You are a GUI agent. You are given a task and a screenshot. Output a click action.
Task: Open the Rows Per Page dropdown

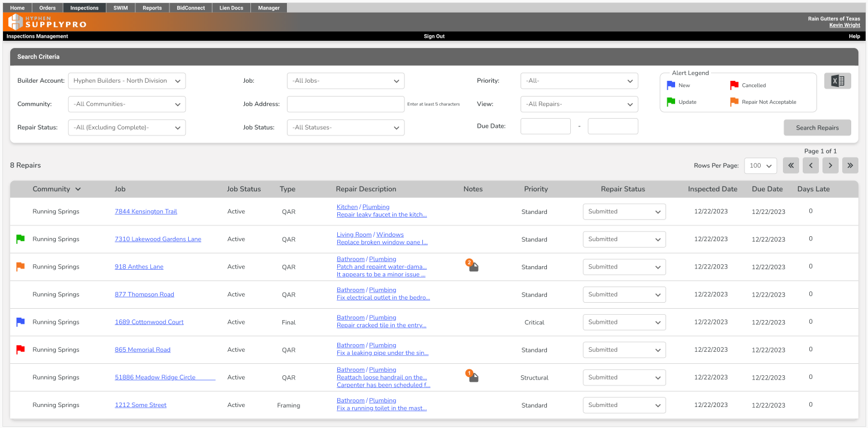tap(760, 165)
